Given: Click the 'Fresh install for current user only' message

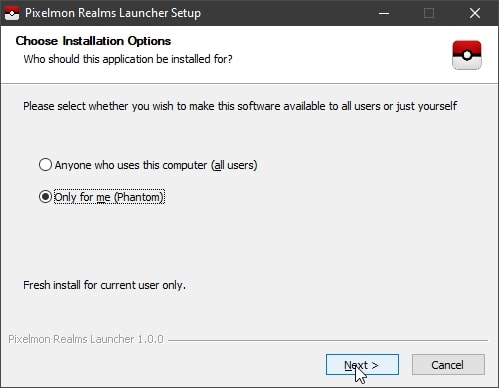Looking at the screenshot, I should pos(104,285).
